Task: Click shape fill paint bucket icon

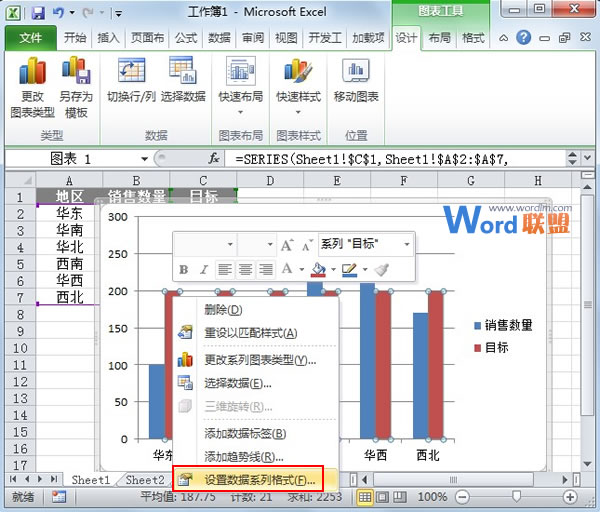Action: point(318,270)
